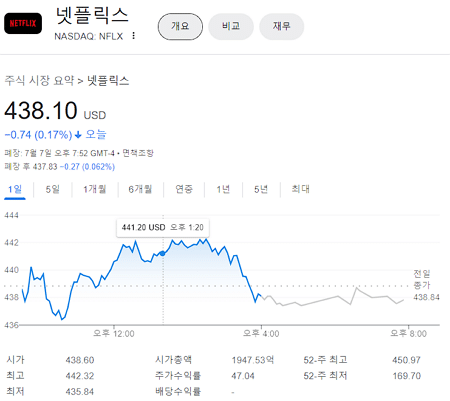Click the 52-주 최고 value 450.97
This screenshot has width=450, height=401.
pos(406,360)
